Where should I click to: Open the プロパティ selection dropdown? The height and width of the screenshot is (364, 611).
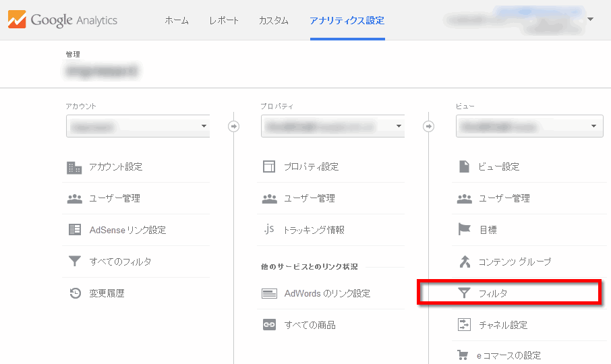click(332, 126)
